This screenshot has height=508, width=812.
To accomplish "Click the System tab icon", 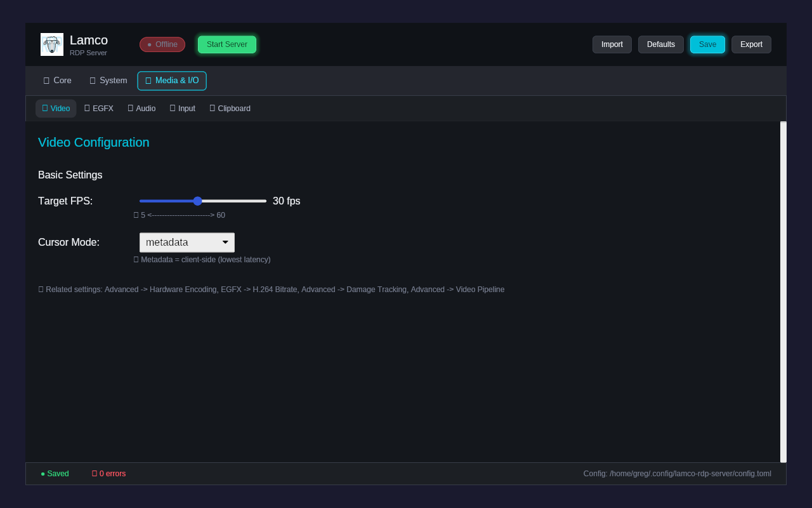I will click(x=91, y=81).
